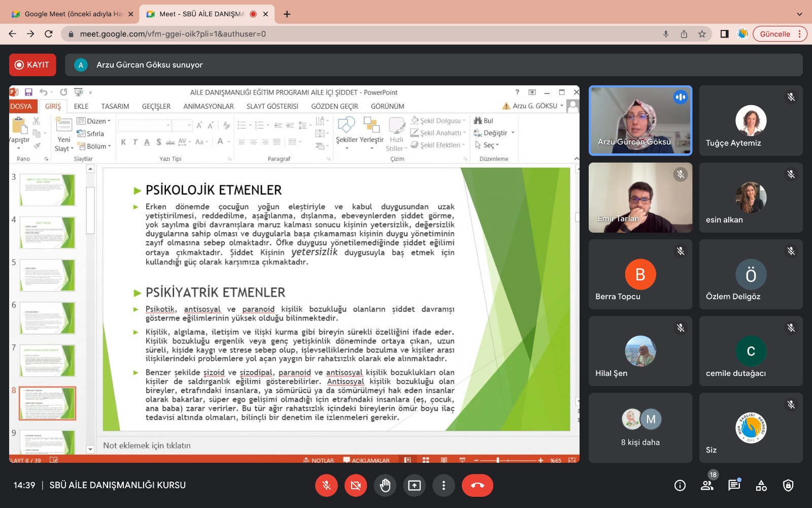The height and width of the screenshot is (508, 812).
Task: Leave call with red hang-up button
Action: point(477,486)
